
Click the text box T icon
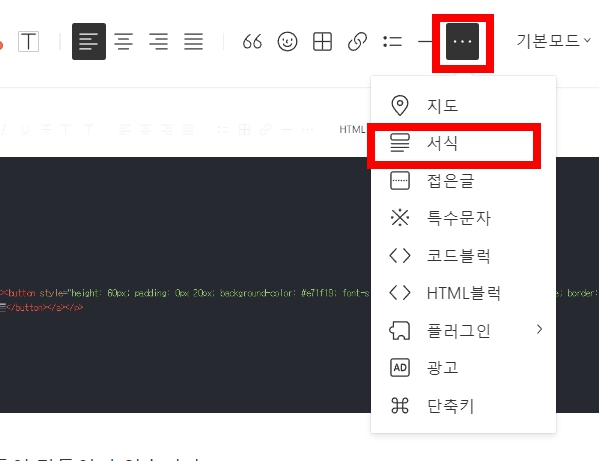[29, 41]
